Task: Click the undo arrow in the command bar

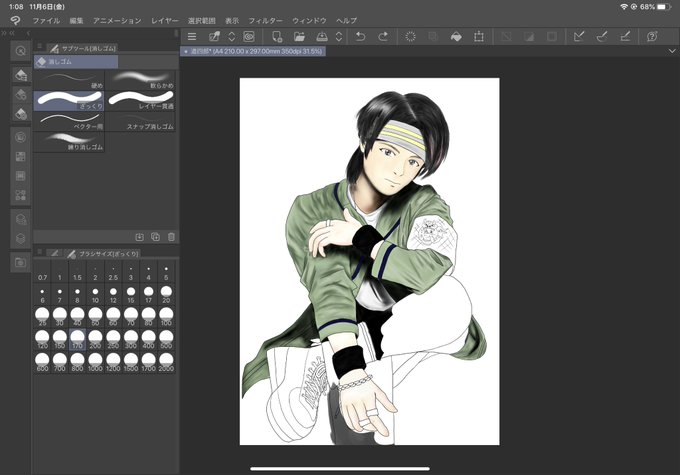Action: point(360,36)
